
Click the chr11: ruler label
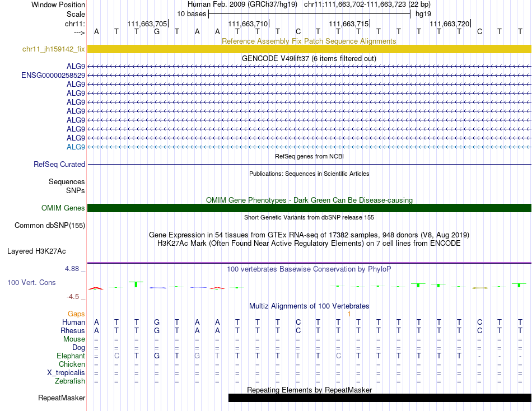75,24
